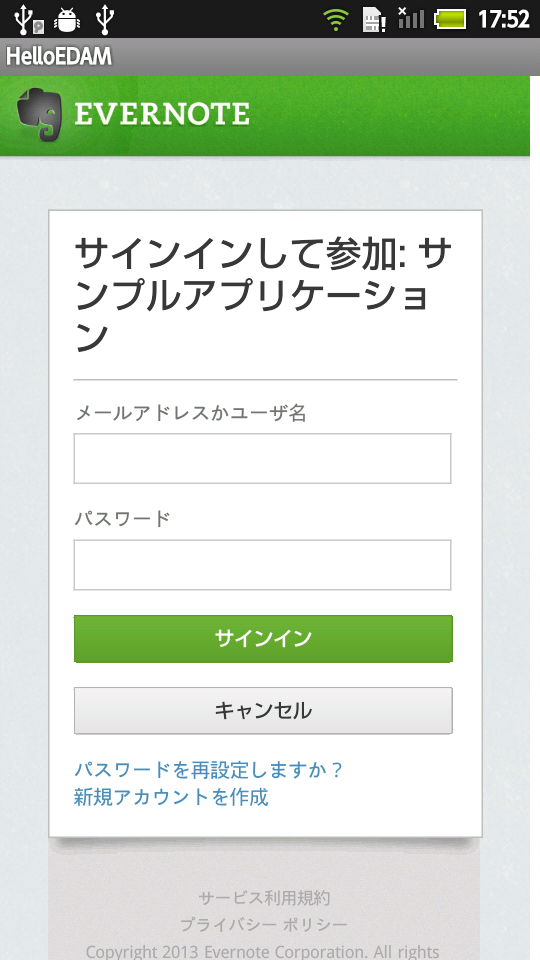Tap the green サインイン button

(263, 639)
